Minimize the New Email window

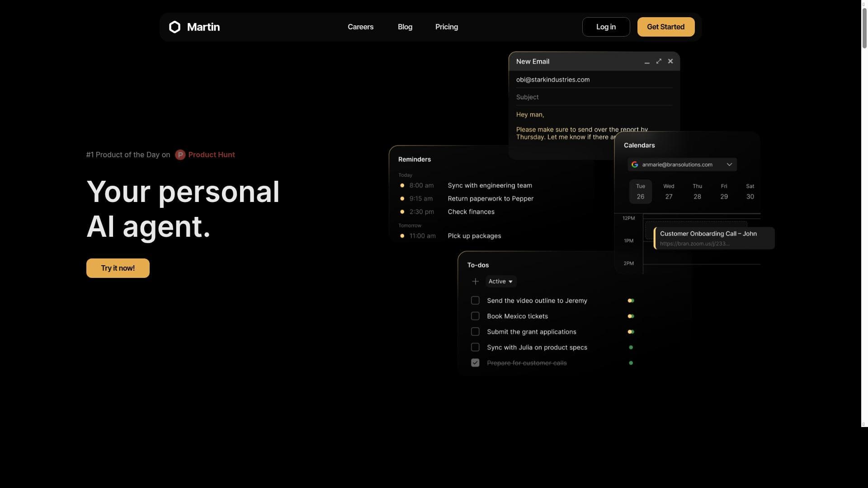click(x=647, y=61)
